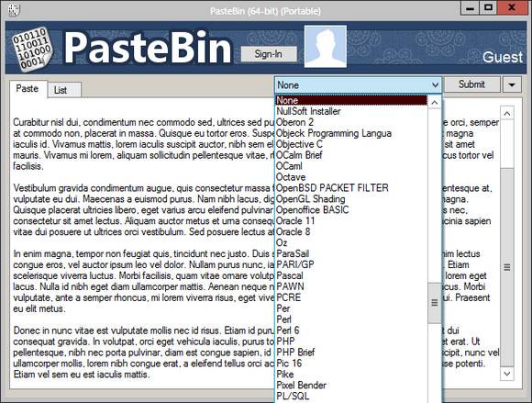This screenshot has height=403, width=532.
Task: Maximize the PasteBin window
Action: tap(488, 7)
